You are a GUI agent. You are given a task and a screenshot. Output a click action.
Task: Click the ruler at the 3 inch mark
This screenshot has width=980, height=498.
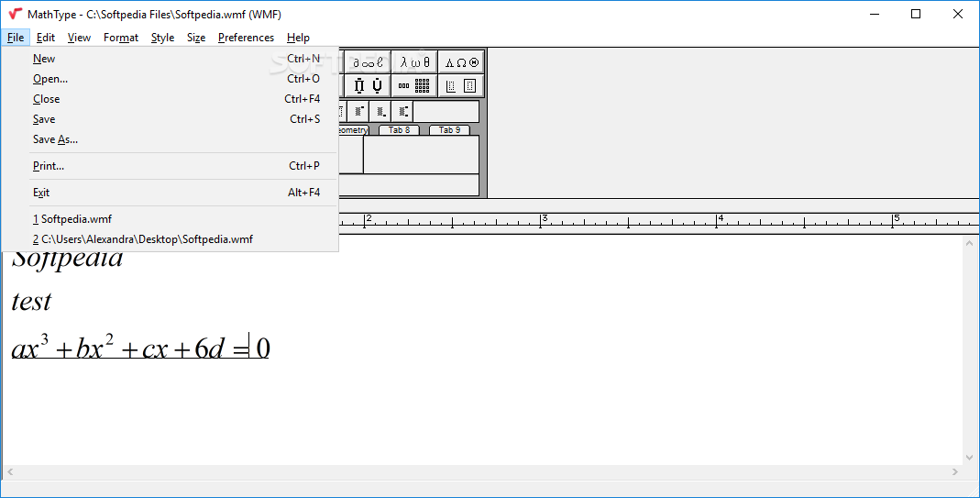(541, 220)
